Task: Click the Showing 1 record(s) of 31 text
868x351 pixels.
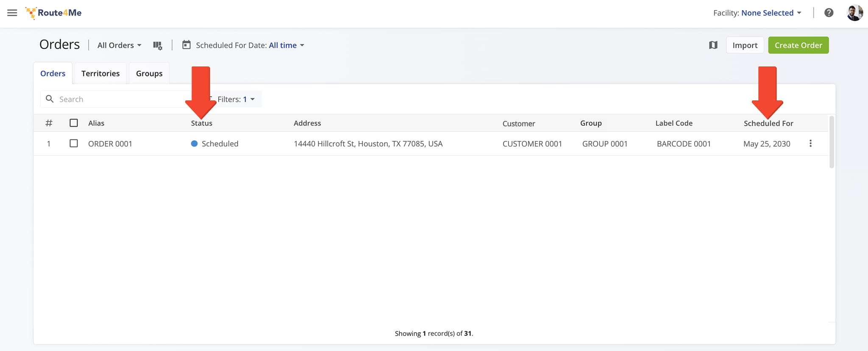Action: point(434,333)
